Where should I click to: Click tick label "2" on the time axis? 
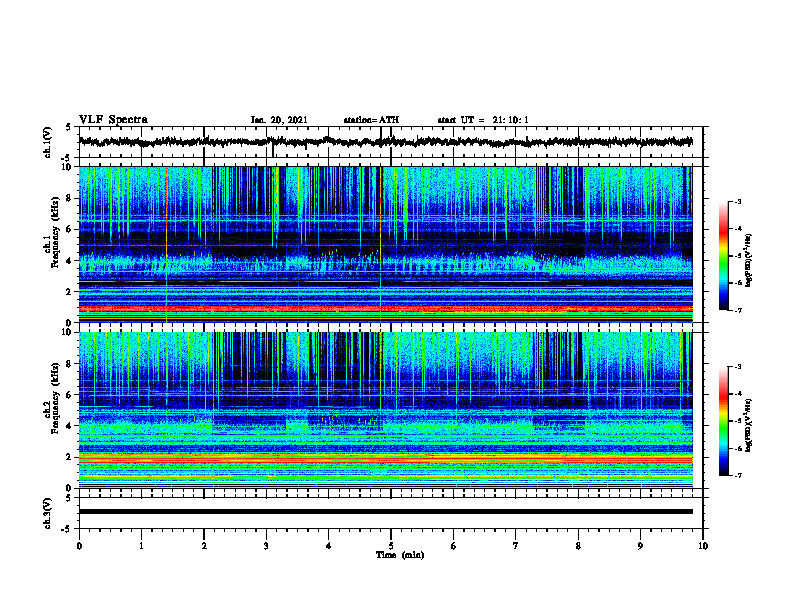click(204, 546)
